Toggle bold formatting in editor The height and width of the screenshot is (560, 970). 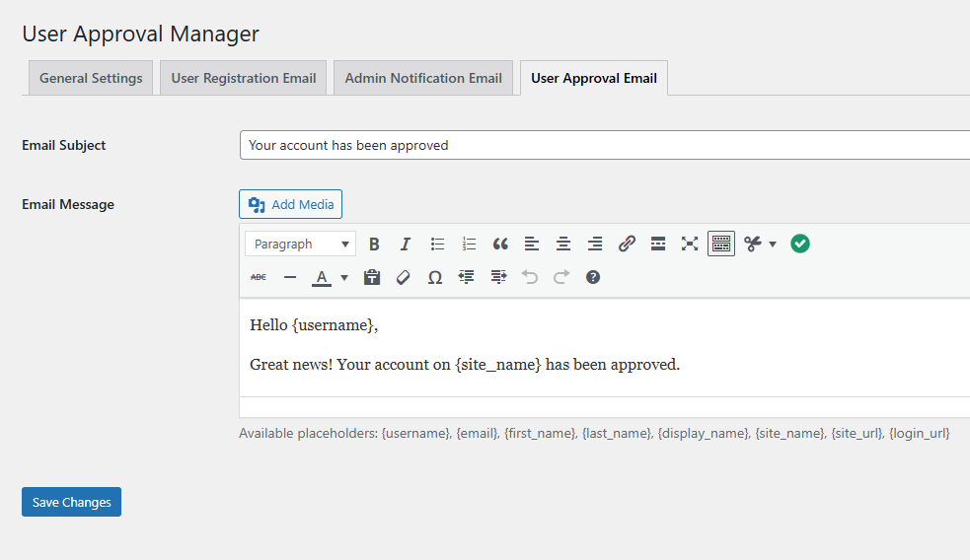click(x=374, y=244)
